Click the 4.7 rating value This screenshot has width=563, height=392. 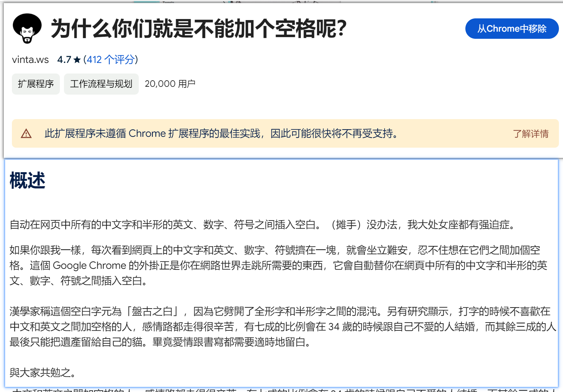point(64,60)
